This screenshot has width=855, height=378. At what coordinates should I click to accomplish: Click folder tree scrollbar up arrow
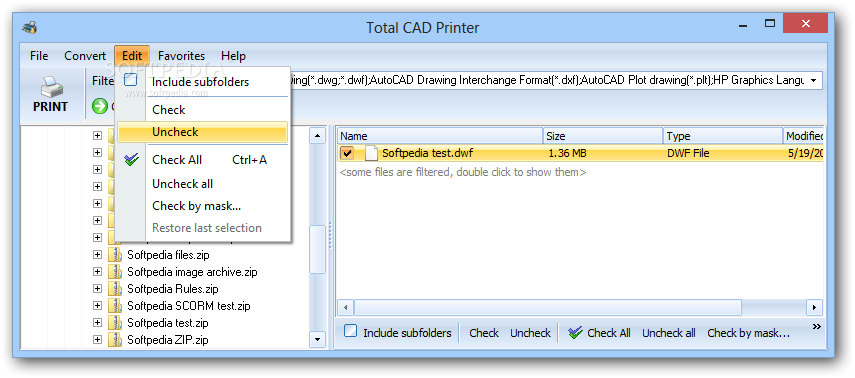[317, 136]
